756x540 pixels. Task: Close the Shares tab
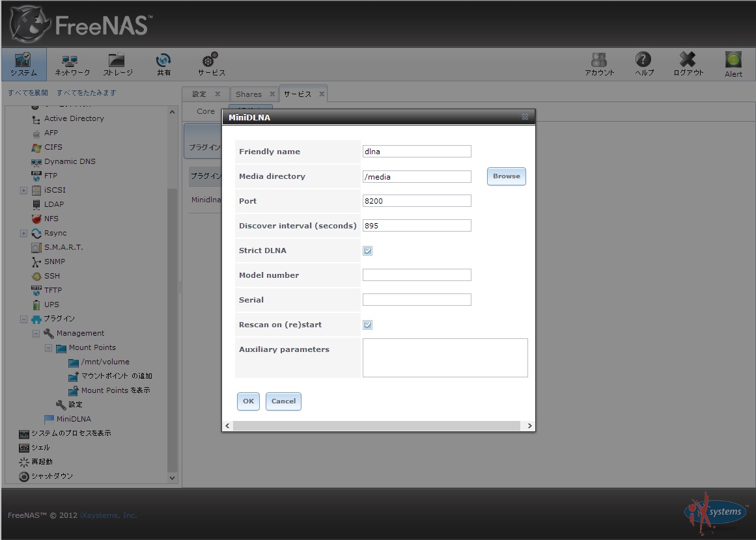tap(272, 94)
